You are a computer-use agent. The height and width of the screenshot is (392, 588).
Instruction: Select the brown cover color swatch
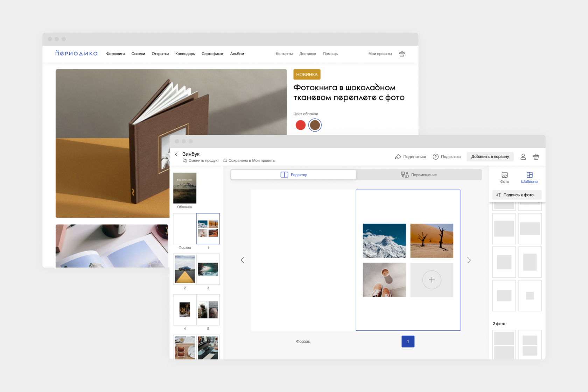(x=315, y=125)
